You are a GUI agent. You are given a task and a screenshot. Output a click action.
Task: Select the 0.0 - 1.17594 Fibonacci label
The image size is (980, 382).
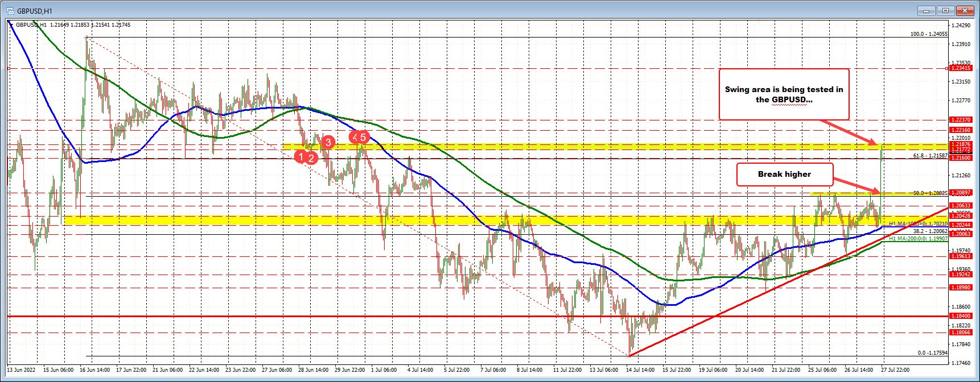932,352
